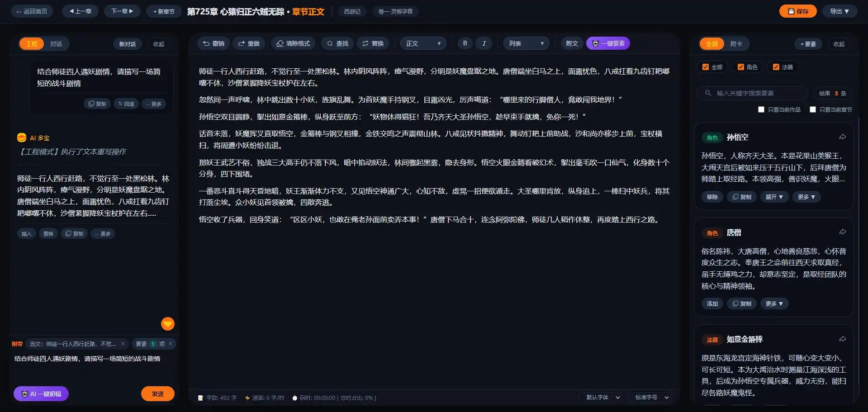Screen dimensions: 868x412
Task: Open the 正文 paragraph style dropdown
Action: (423, 43)
